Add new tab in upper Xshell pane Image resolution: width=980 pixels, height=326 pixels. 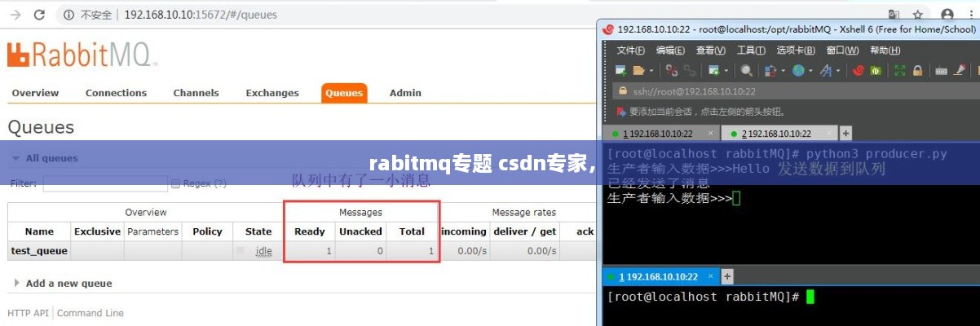coord(846,134)
